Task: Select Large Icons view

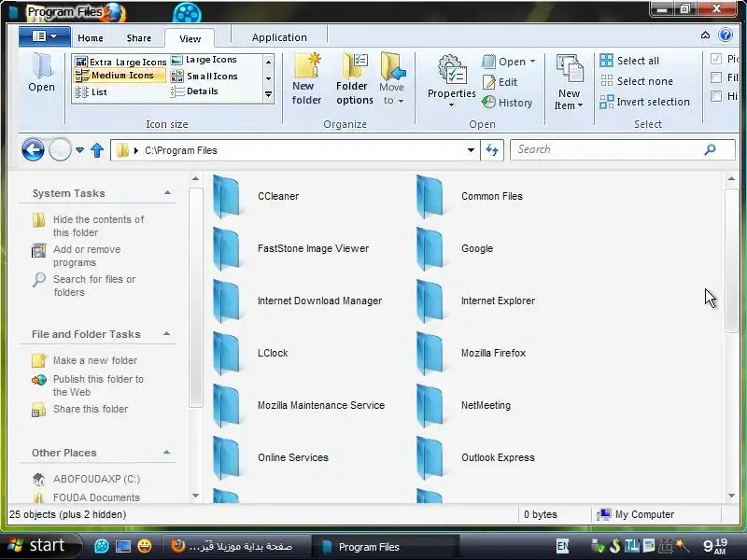Action: click(x=204, y=60)
